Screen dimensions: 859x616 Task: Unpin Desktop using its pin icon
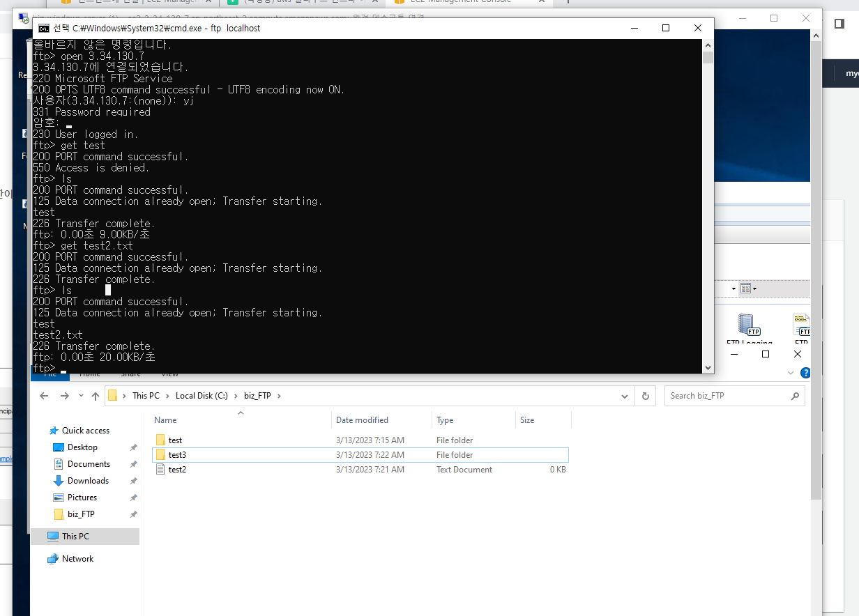[x=133, y=447]
